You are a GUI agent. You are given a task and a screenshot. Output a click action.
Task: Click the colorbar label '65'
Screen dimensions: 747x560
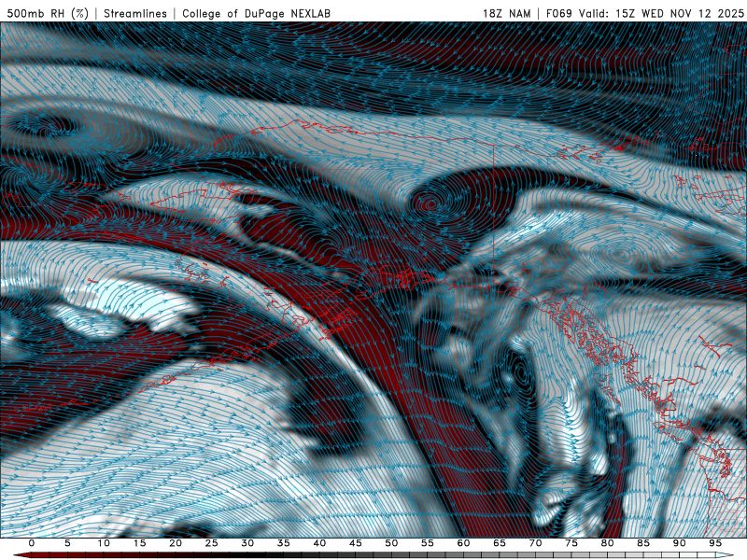pyautogui.click(x=500, y=543)
